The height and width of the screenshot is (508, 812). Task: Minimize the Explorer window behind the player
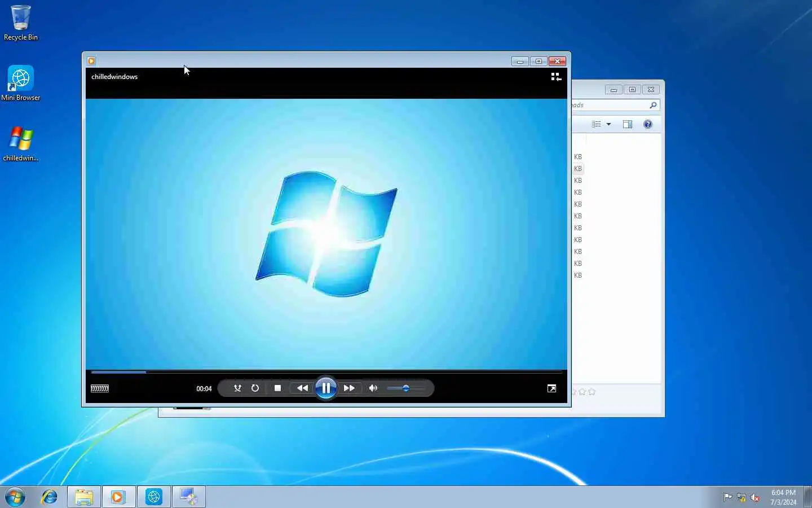pos(614,90)
